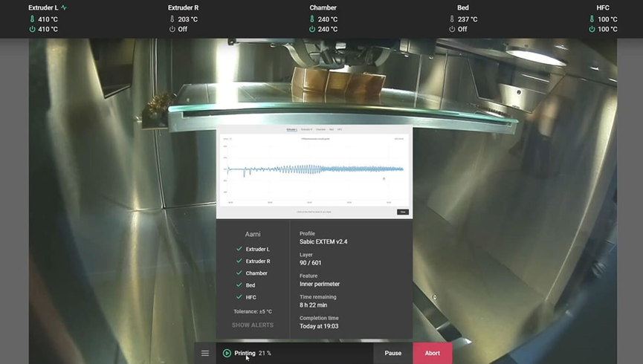This screenshot has height=364, width=643.
Task: Select the Chamber tab above the graph
Action: [x=322, y=129]
